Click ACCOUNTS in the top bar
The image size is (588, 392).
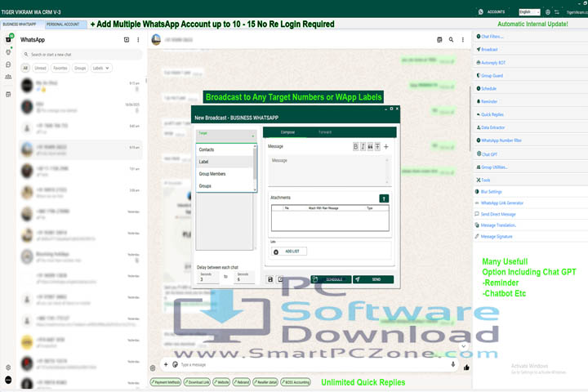tap(492, 12)
